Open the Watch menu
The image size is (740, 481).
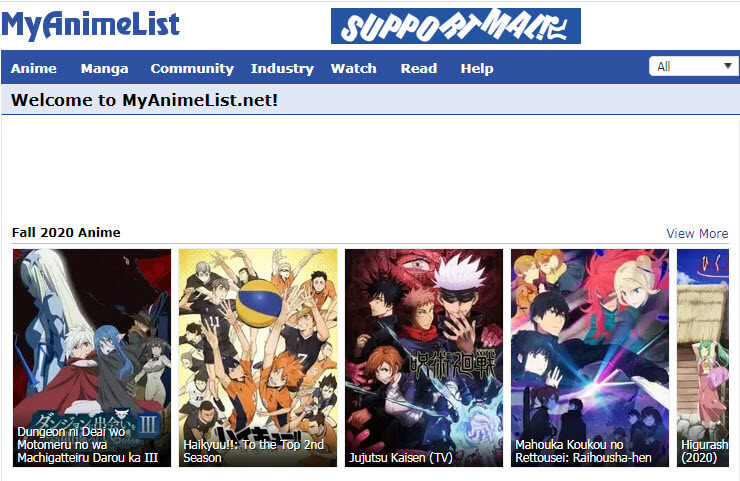(353, 68)
